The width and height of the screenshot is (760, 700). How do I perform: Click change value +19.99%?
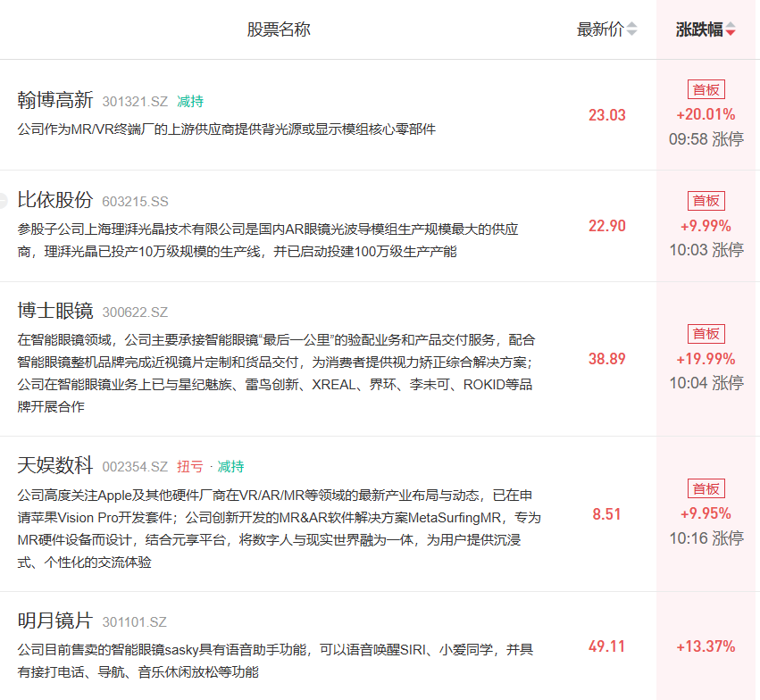coord(706,359)
